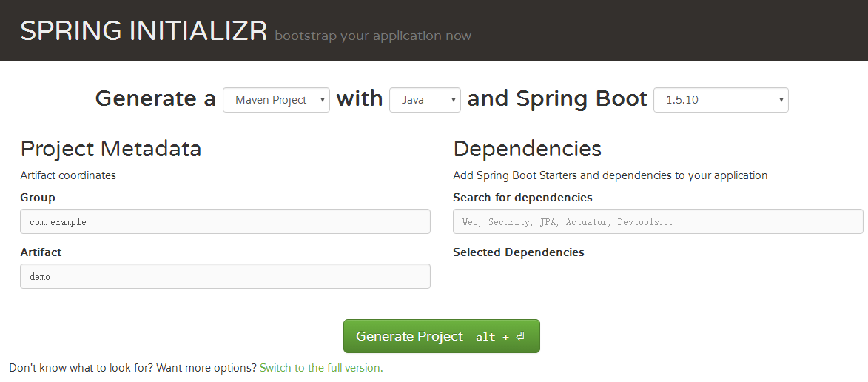Viewport: 868px width, 382px height.
Task: Open the Java language dropdown
Action: [x=425, y=100]
